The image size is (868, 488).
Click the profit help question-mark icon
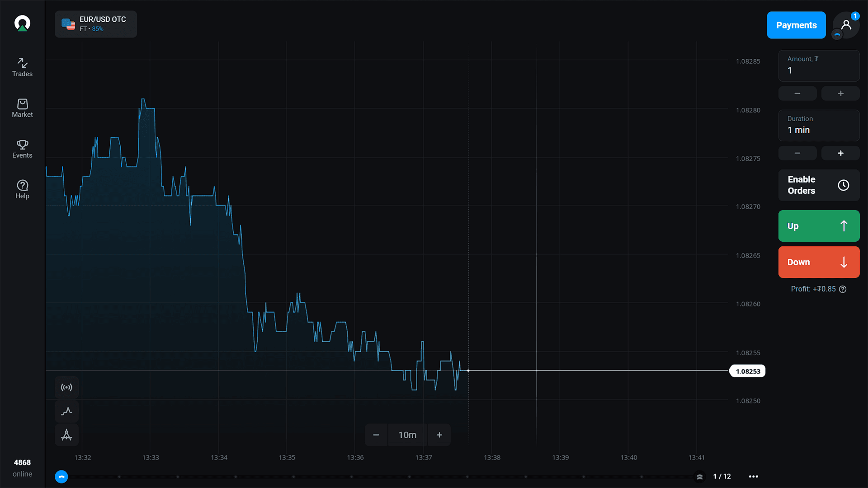coord(843,289)
